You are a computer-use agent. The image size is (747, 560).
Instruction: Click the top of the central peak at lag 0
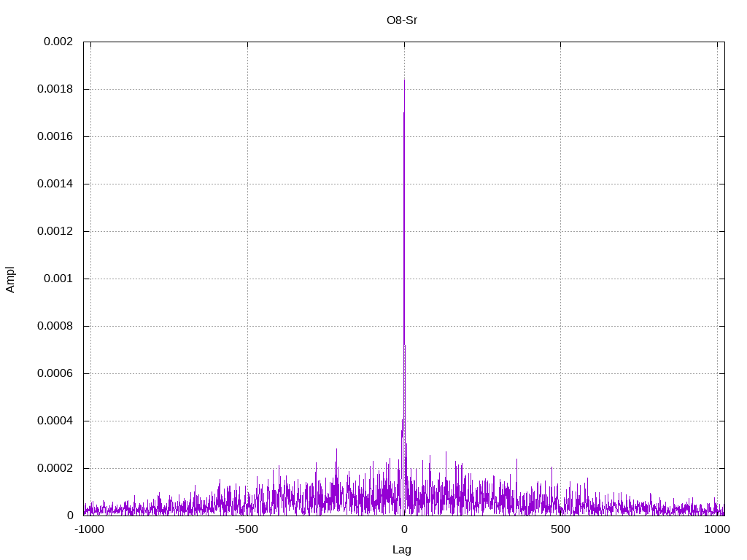(404, 80)
